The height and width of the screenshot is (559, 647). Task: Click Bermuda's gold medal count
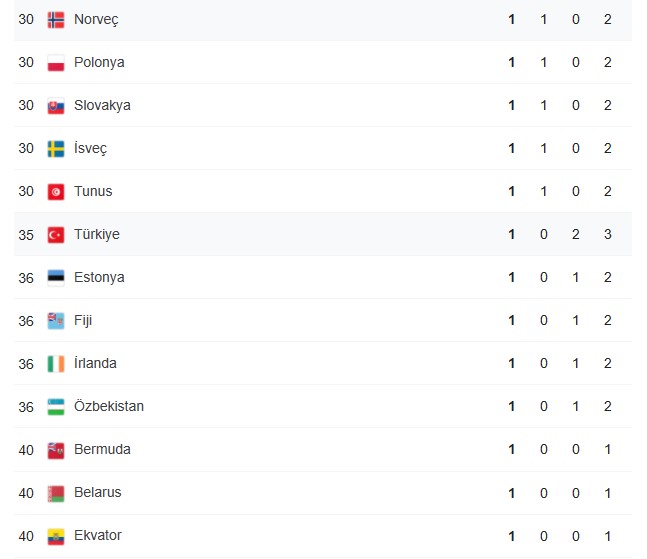(x=512, y=449)
